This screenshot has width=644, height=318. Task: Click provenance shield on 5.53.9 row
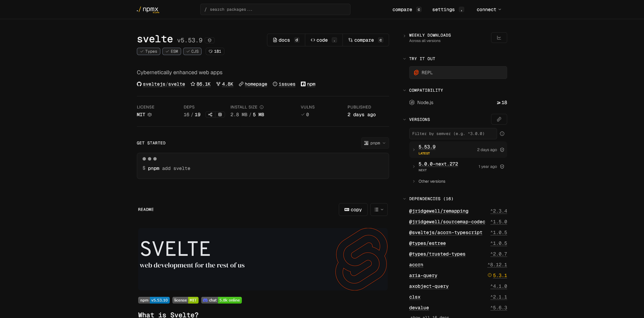point(502,150)
